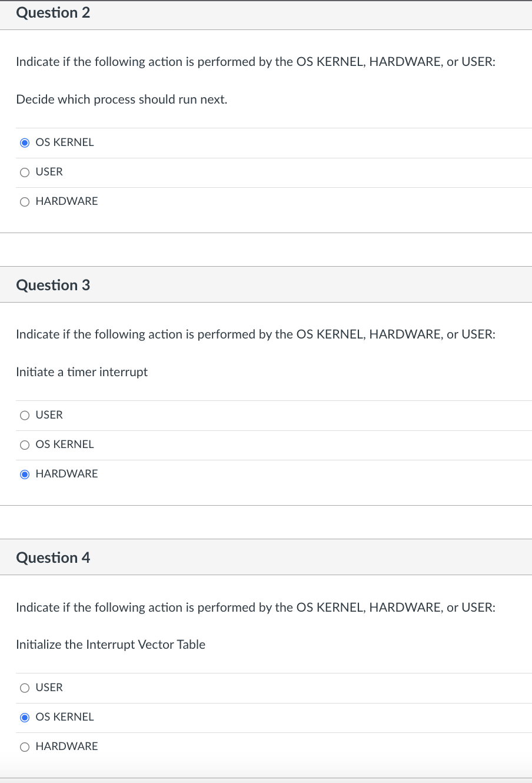Screen dimensions: 532x783
Task: Click the "Initialize the Interrupt Vector Table" text
Action: click(x=111, y=645)
